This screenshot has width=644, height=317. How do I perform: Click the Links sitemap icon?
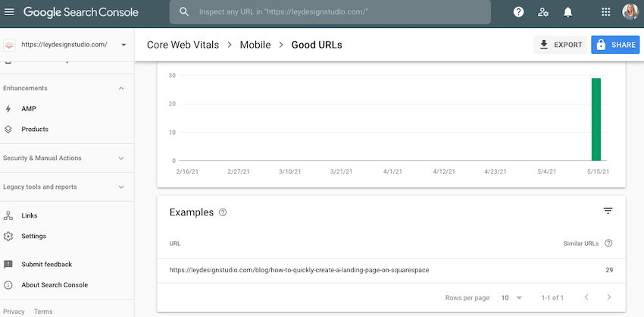[8, 215]
